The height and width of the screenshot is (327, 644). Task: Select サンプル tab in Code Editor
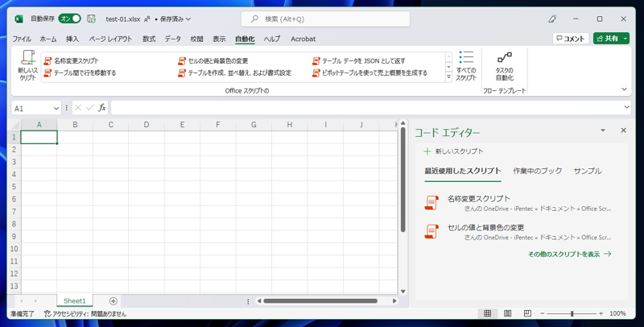(x=588, y=172)
